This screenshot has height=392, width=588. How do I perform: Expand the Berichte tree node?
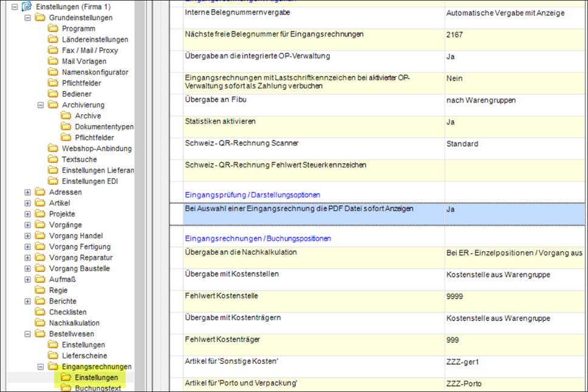tap(27, 302)
